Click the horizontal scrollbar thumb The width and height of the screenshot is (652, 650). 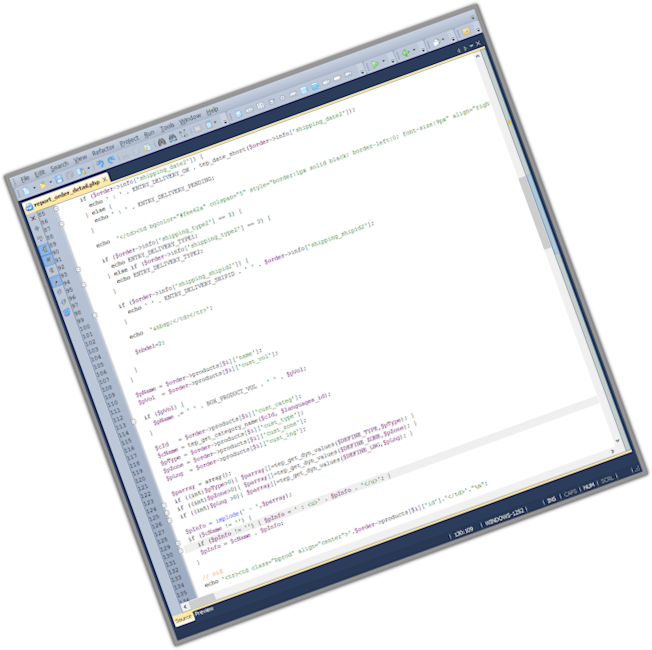click(203, 599)
